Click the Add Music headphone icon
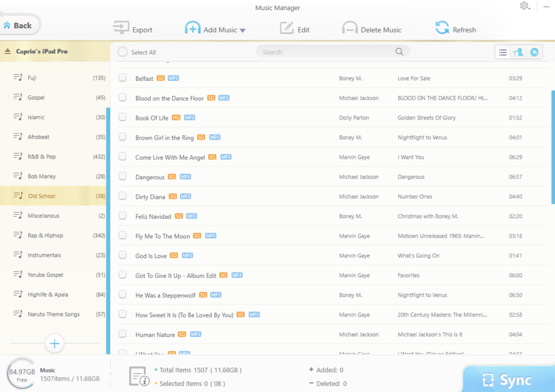 click(192, 28)
